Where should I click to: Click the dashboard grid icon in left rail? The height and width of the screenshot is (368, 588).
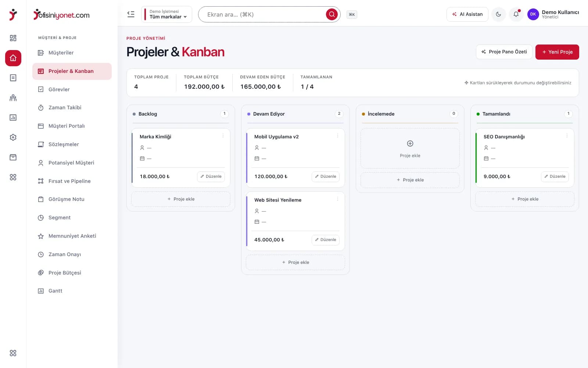(13, 38)
